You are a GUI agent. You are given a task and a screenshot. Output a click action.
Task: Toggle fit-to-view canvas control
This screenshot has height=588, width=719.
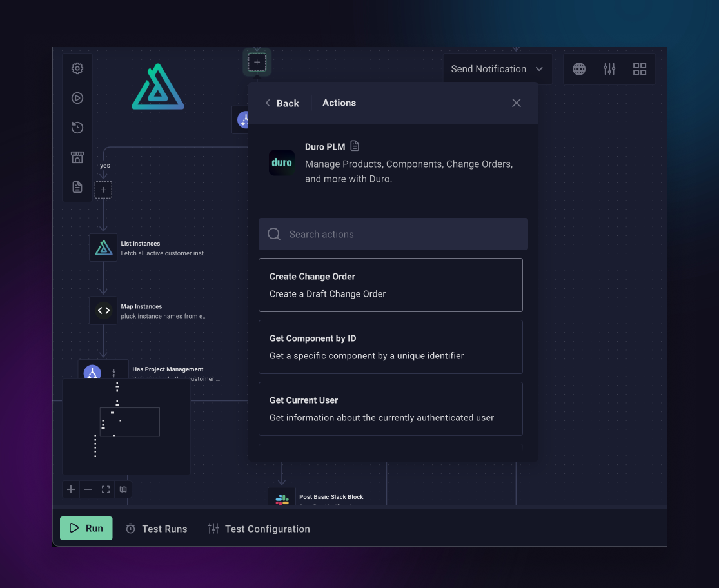tap(106, 489)
